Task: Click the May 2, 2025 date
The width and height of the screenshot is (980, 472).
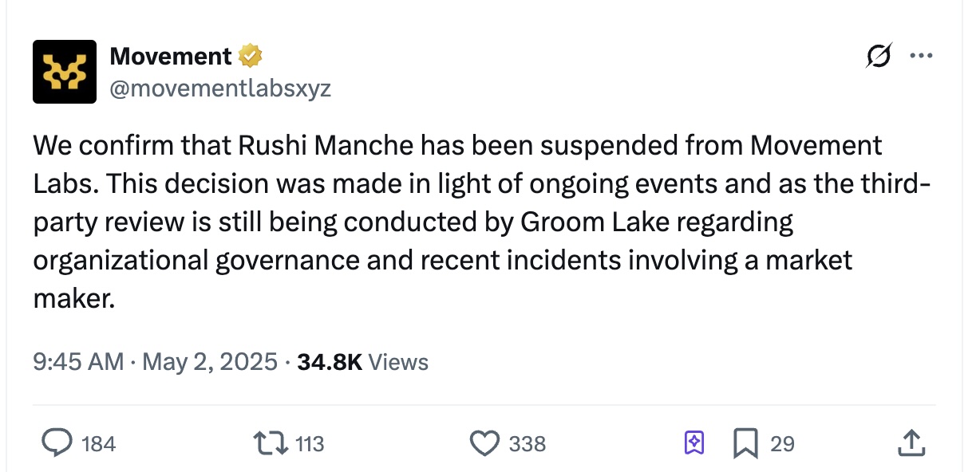Action: (210, 362)
